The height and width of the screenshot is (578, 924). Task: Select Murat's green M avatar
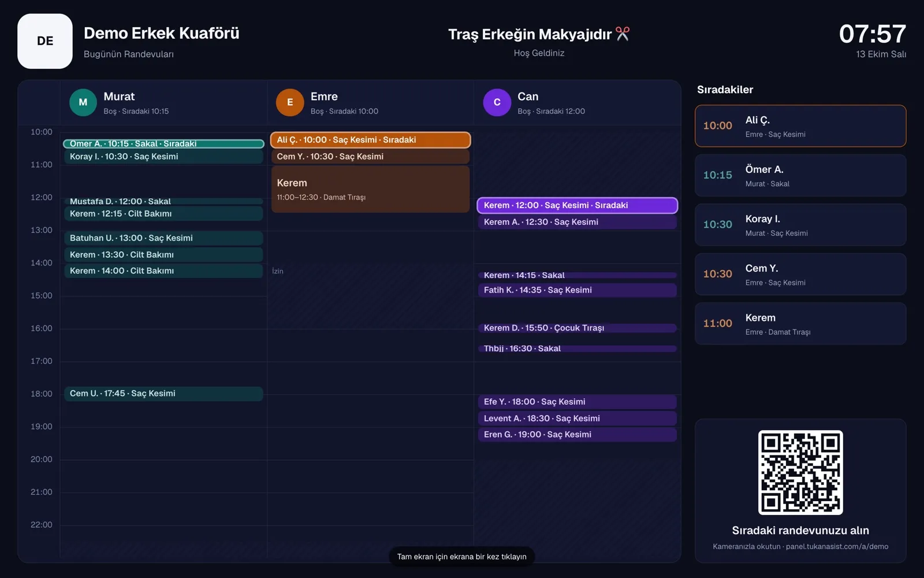[83, 102]
